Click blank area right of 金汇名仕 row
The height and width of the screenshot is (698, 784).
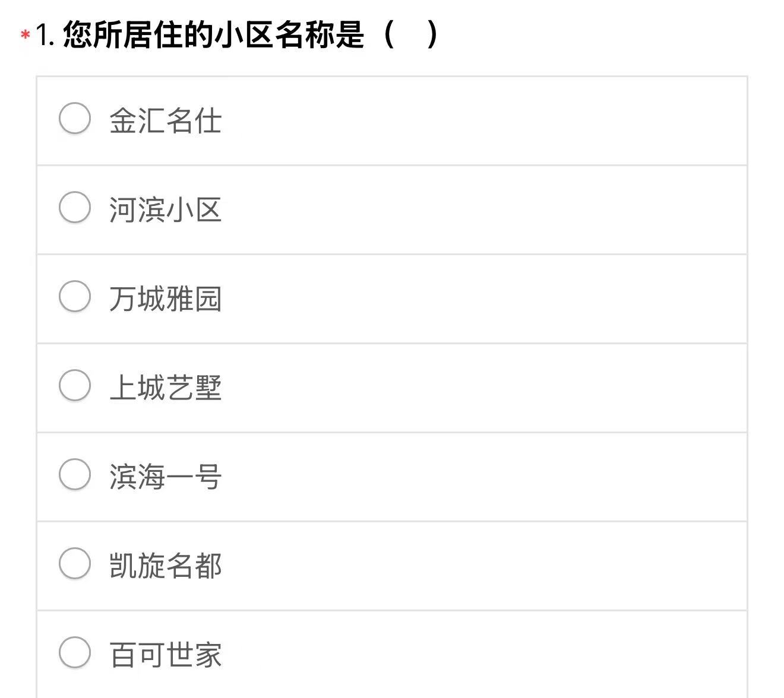(x=475, y=120)
